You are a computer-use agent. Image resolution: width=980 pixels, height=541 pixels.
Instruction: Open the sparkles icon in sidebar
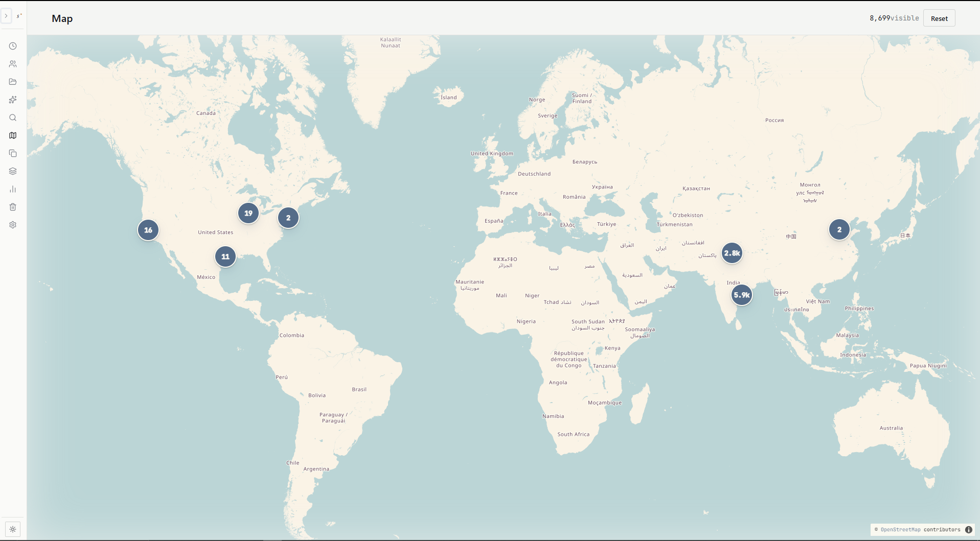tap(13, 100)
